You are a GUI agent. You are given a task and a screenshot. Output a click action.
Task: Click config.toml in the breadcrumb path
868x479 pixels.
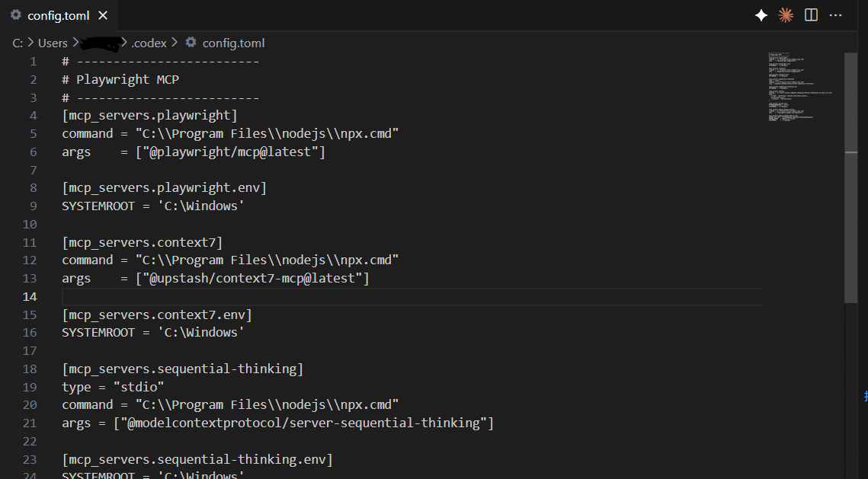click(x=233, y=43)
